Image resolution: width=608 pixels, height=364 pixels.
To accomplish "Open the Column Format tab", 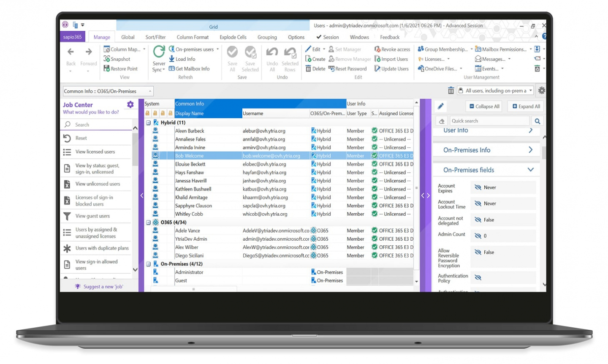I will [x=193, y=37].
